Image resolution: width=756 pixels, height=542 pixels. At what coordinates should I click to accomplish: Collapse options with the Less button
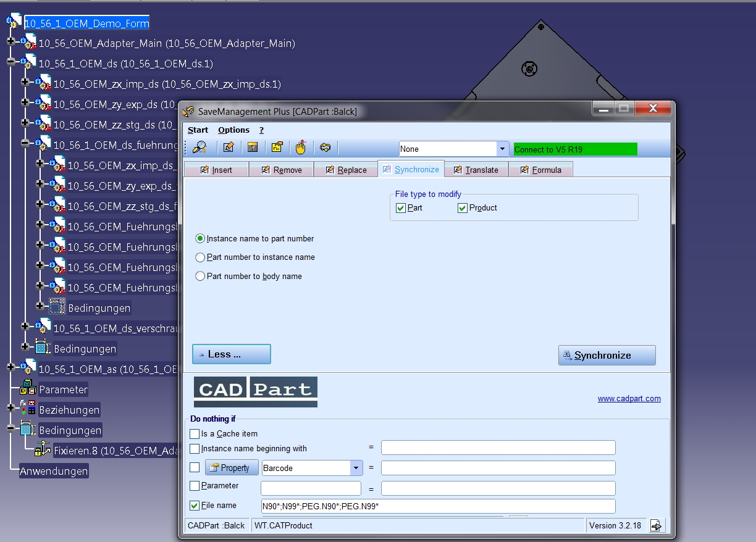232,354
